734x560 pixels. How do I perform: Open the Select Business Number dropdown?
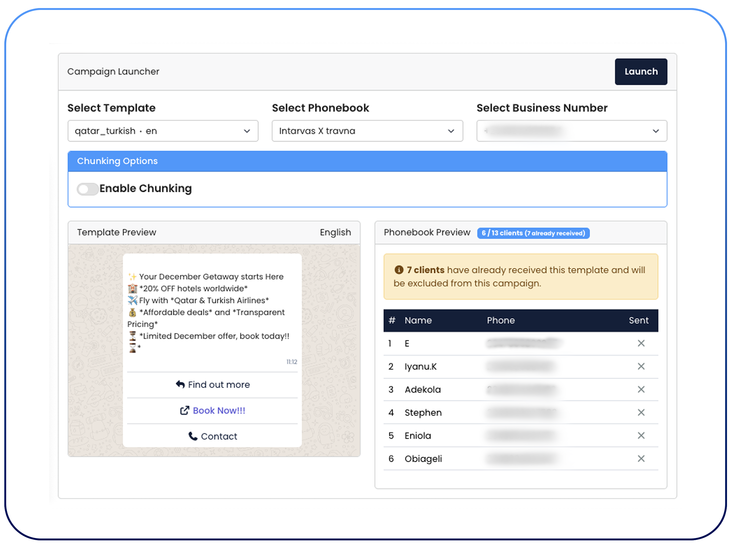pos(571,131)
